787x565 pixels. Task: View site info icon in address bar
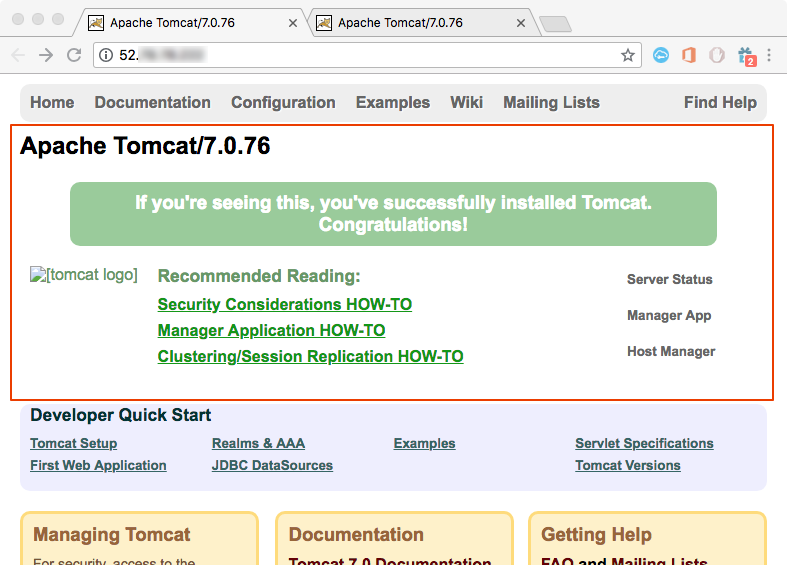pyautogui.click(x=106, y=55)
